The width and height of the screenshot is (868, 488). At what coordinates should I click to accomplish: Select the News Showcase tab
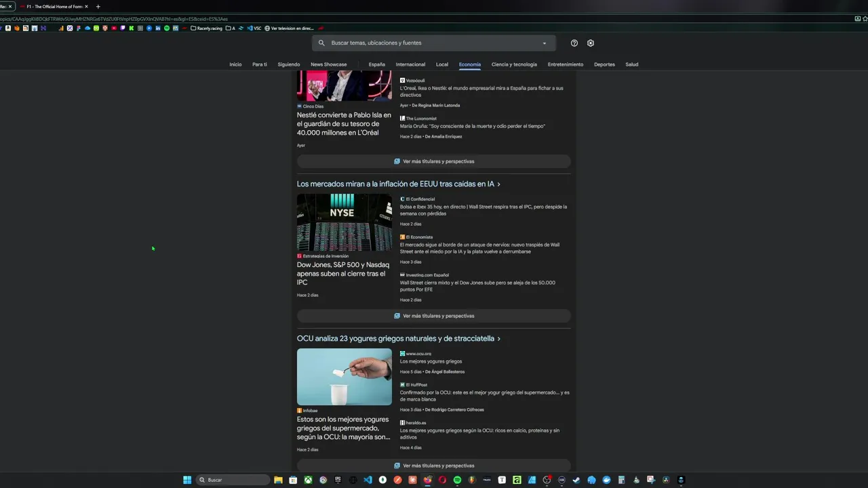329,64
